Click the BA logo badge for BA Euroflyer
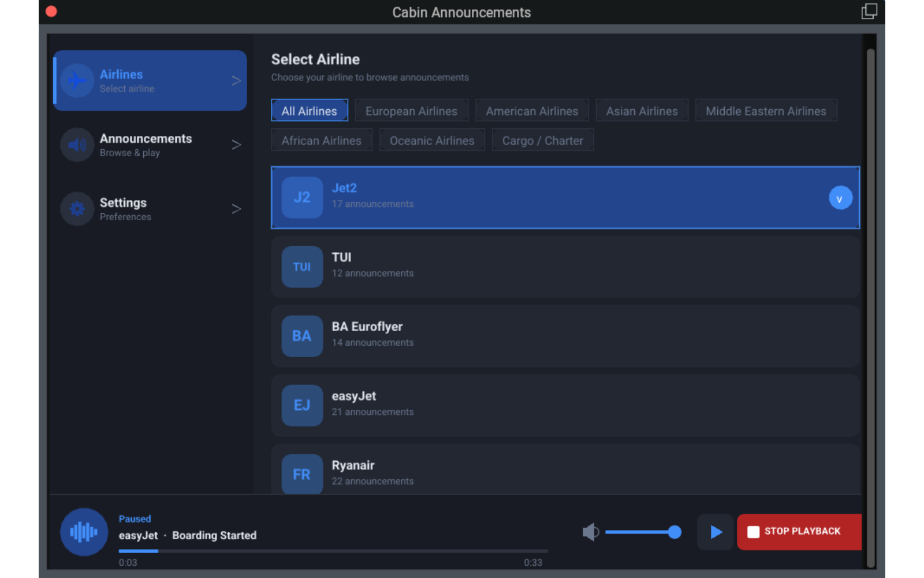The image size is (924, 578). click(x=302, y=336)
